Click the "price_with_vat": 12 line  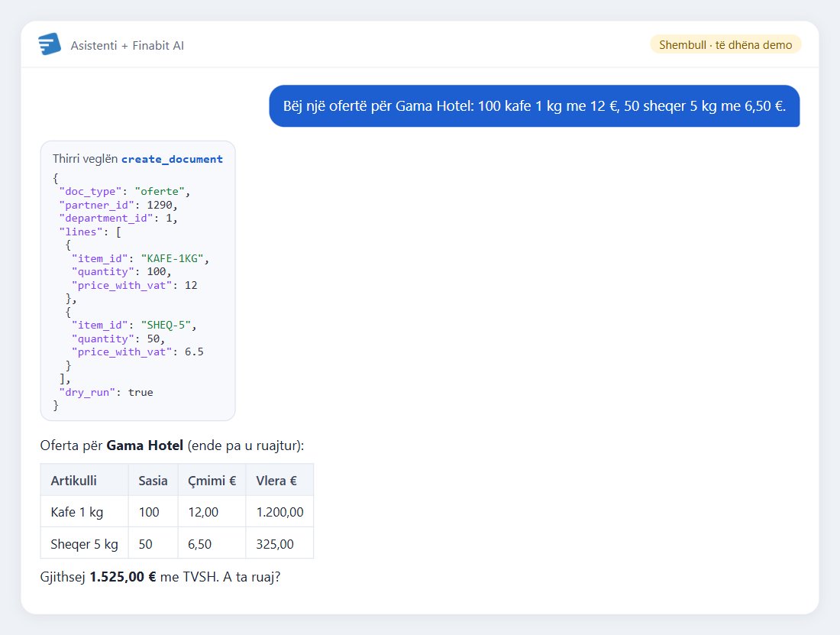click(134, 285)
